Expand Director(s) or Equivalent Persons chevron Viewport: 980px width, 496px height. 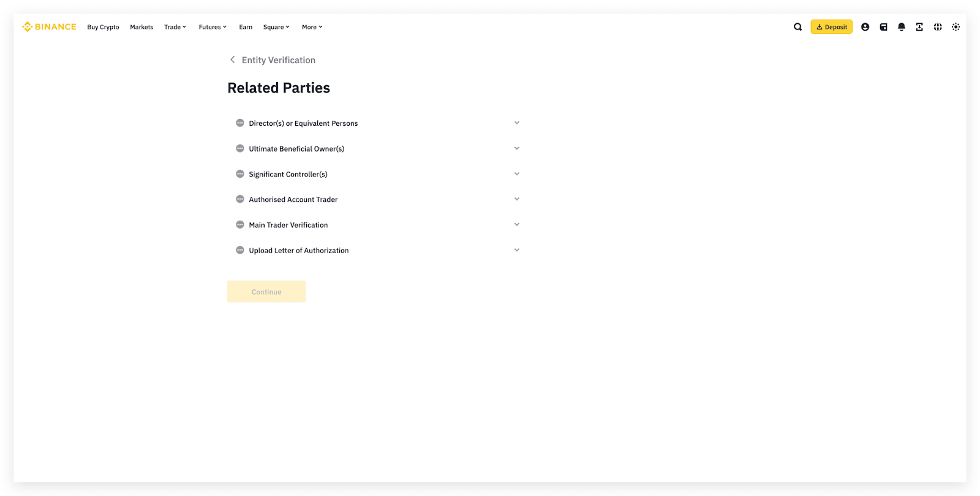point(517,123)
